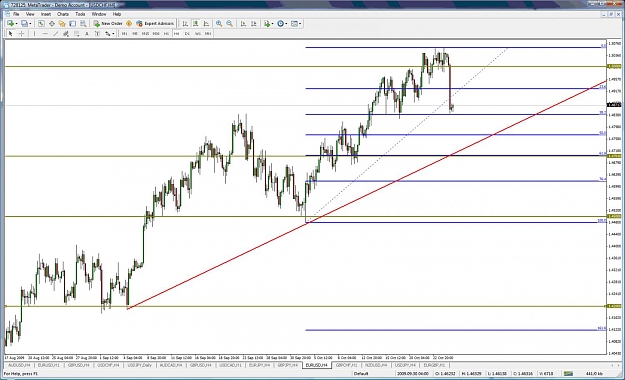Open the Insert menu
The image size is (625, 380).
point(46,14)
